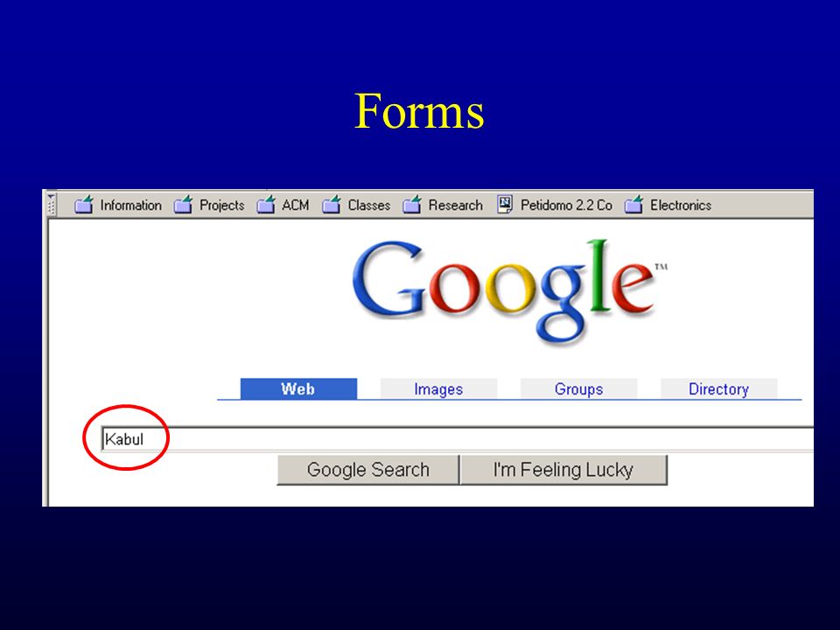Click the folder icon beside Projects
This screenshot has width=840, height=630.
point(183,205)
